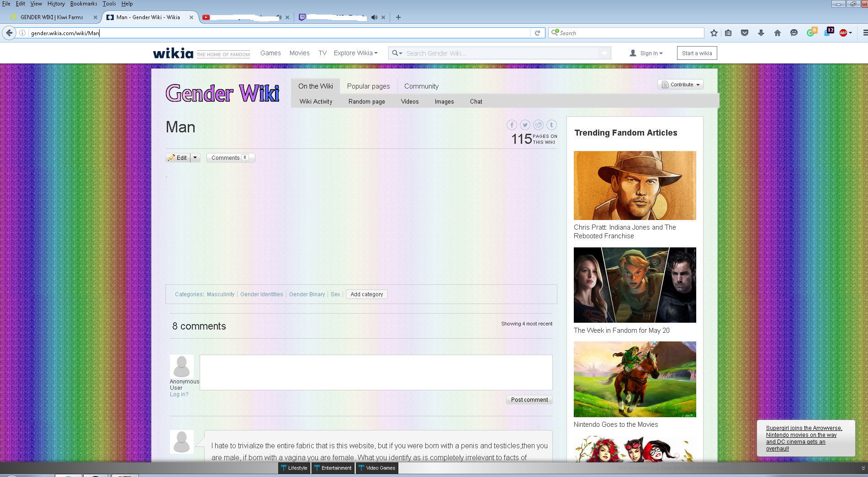Open the File menu
868x477 pixels.
click(6, 4)
